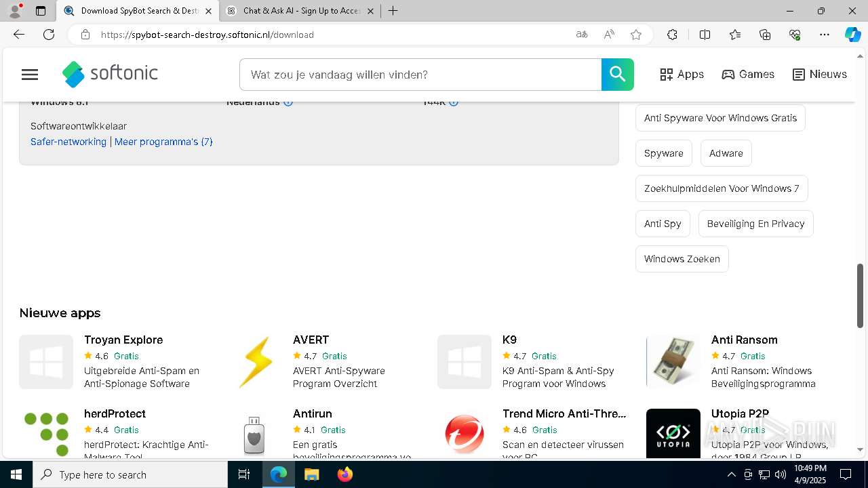This screenshot has width=868, height=488.
Task: Go back with the browser back arrow
Action: (19, 35)
